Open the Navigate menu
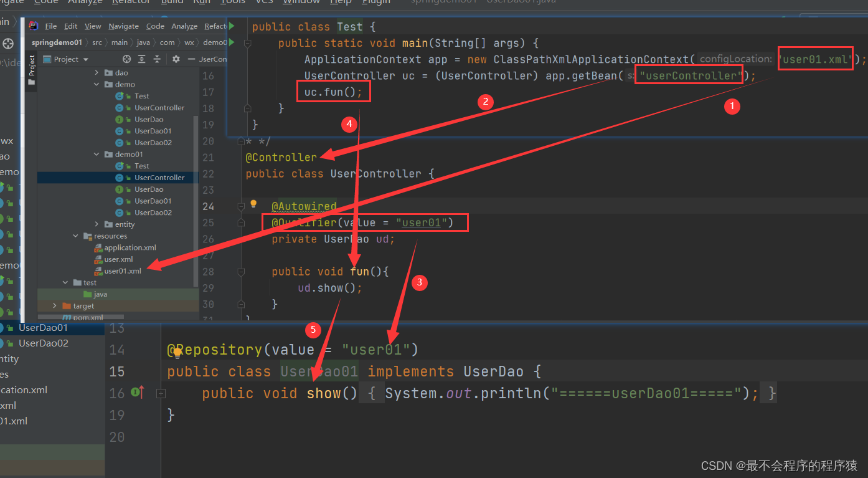Screen dimensions: 868x478 pos(124,26)
